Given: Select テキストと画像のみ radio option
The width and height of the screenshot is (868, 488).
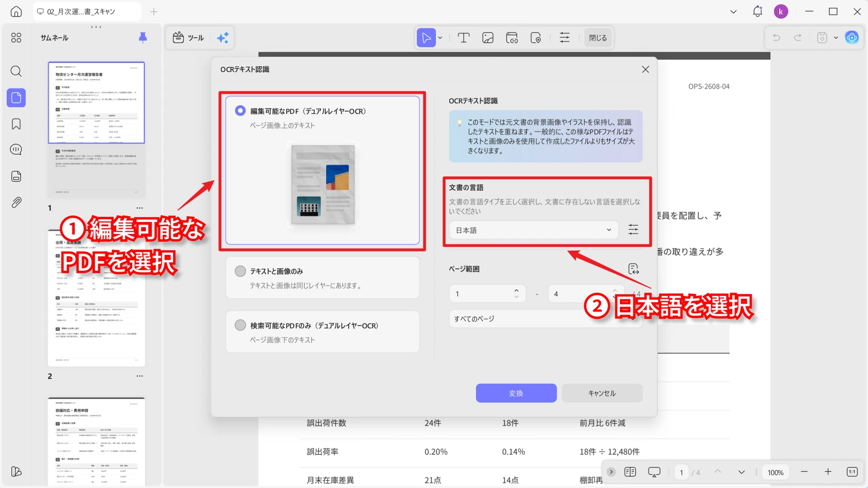Looking at the screenshot, I should pyautogui.click(x=240, y=271).
